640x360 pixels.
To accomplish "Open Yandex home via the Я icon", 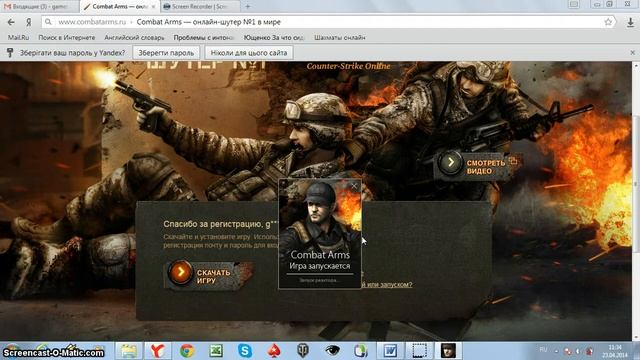I will pyautogui.click(x=29, y=22).
